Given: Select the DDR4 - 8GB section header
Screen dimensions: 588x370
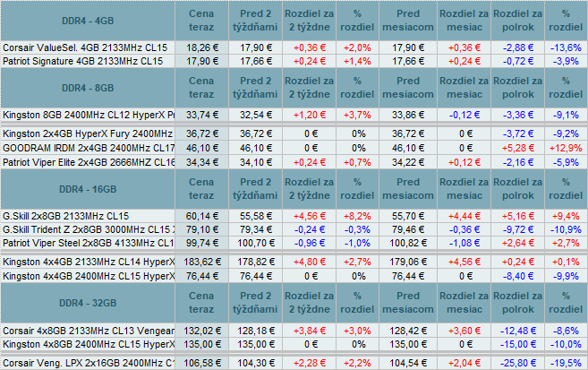Looking at the screenshot, I should click(x=88, y=88).
